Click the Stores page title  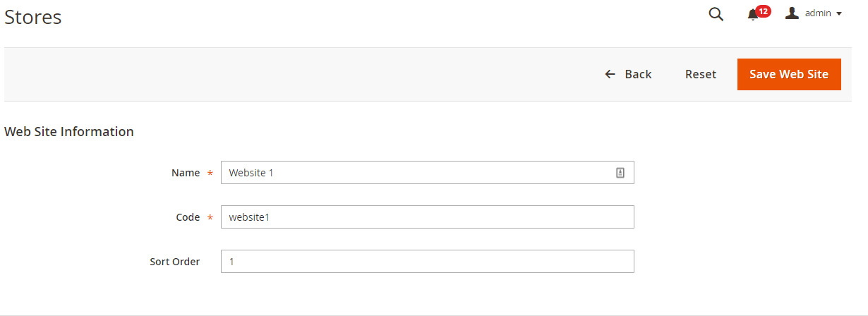(33, 17)
